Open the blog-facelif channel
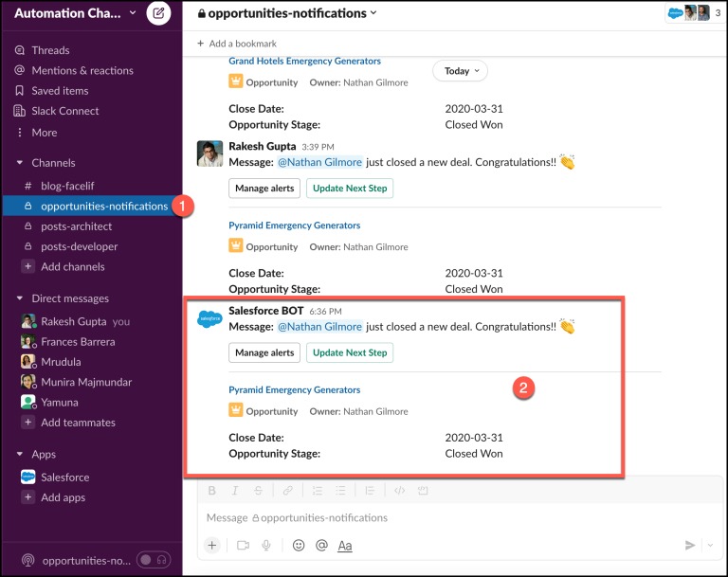728x577 pixels. 67,186
